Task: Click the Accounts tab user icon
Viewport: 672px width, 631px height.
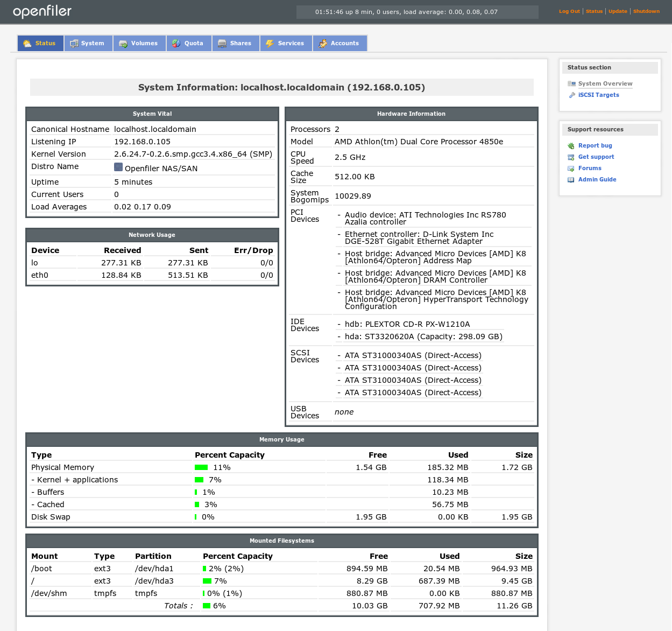Action: point(323,44)
